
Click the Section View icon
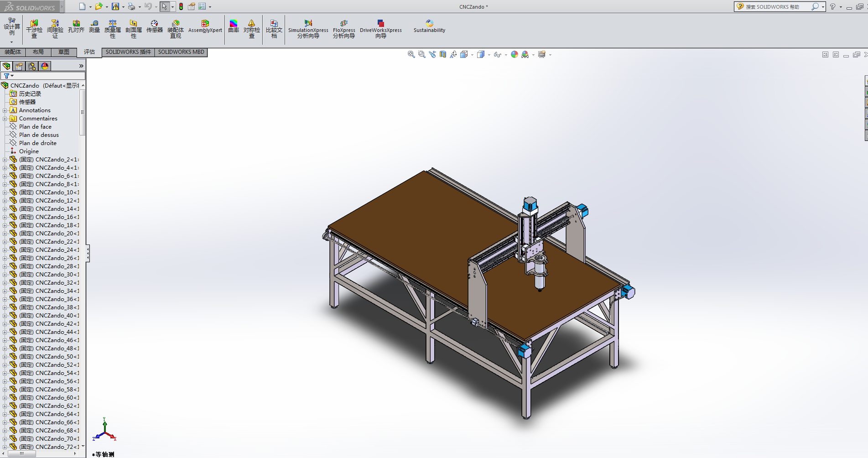tap(443, 54)
